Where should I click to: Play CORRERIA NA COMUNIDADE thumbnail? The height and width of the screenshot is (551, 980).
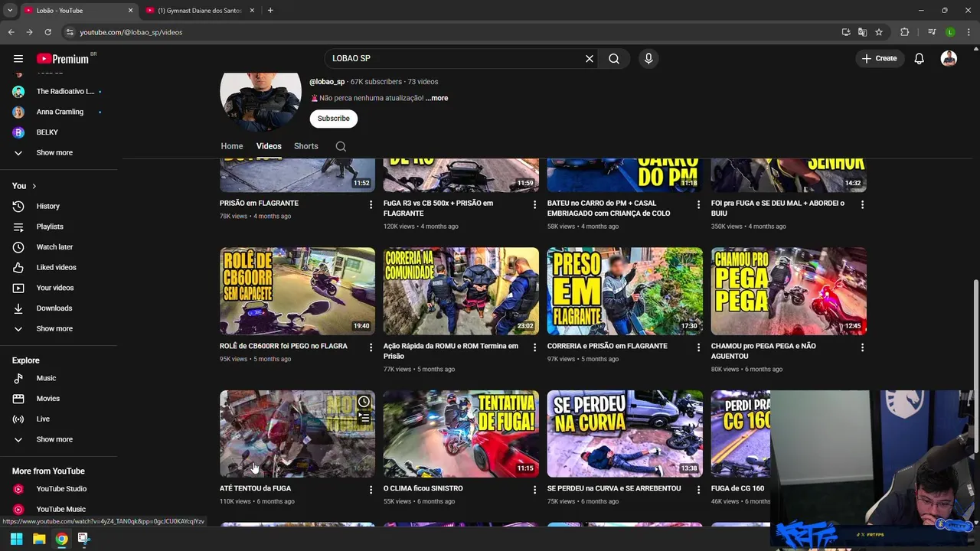461,291
